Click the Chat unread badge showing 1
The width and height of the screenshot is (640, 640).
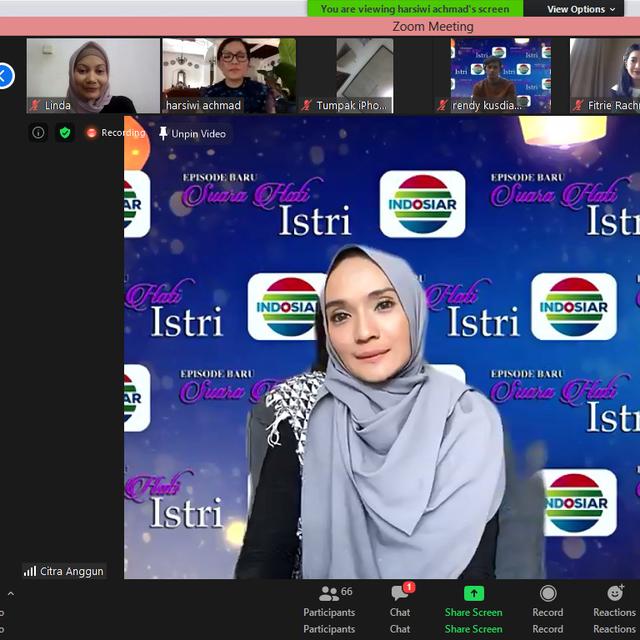[x=409, y=587]
